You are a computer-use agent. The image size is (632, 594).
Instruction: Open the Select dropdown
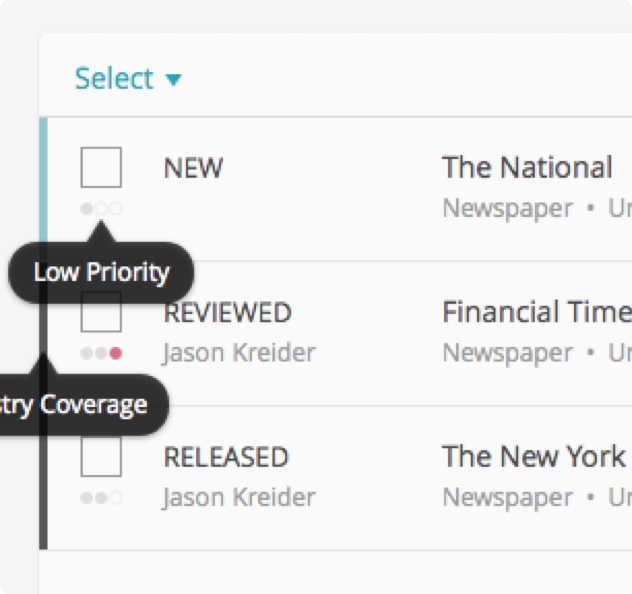(128, 79)
